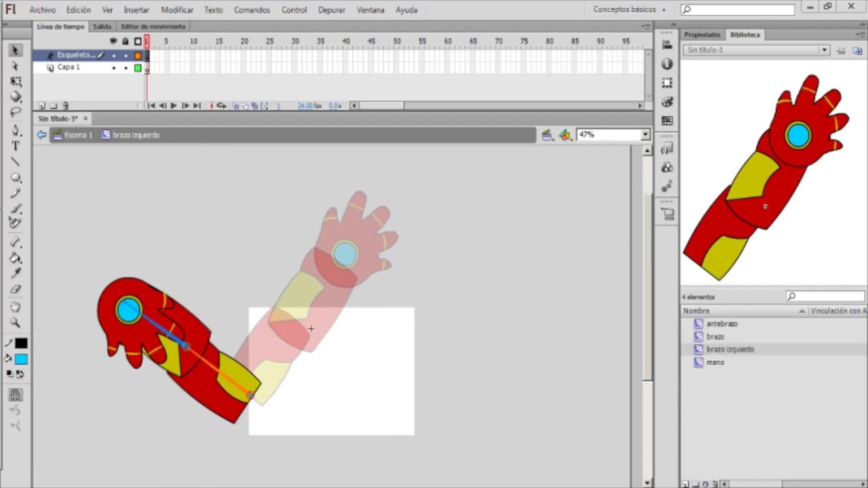Viewport: 868px width, 488px height.
Task: Toggle visibility dot of Capa 1 layer
Action: click(x=113, y=68)
